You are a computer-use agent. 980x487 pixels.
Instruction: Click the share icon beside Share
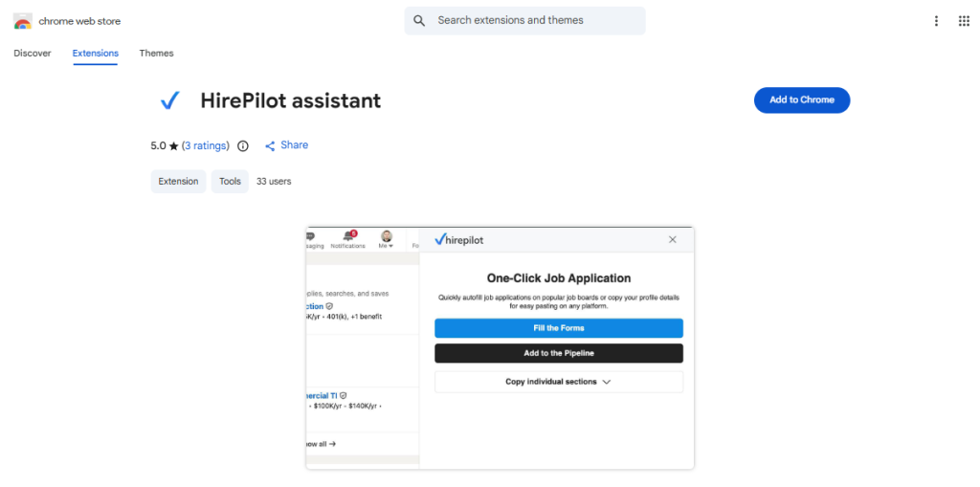click(270, 145)
